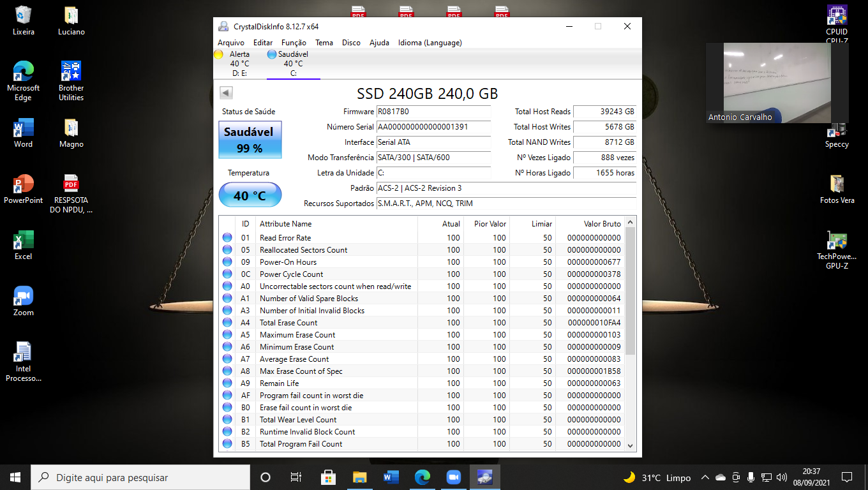Open the Arquivo menu
This screenshot has width=868, height=490.
click(x=230, y=43)
